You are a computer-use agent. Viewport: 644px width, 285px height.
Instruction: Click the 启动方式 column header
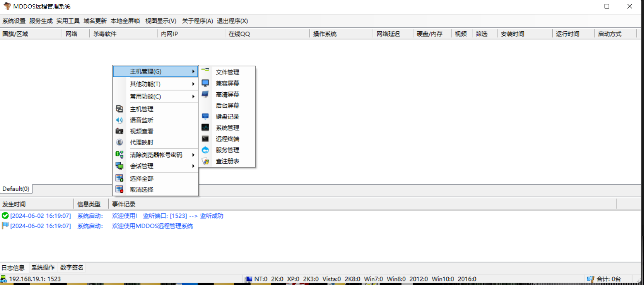[616, 34]
